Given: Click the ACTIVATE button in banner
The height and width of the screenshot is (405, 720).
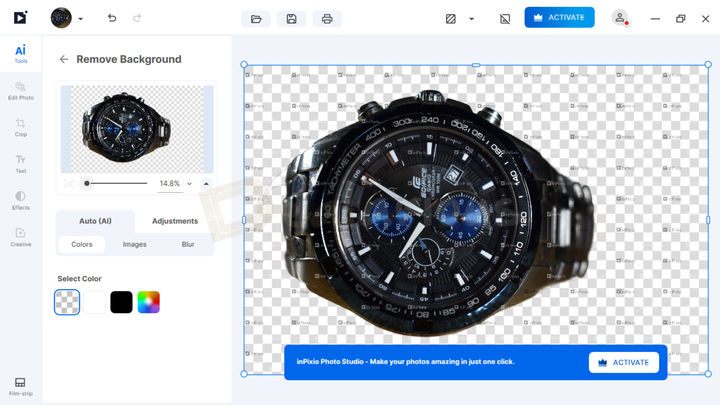Looking at the screenshot, I should [623, 362].
